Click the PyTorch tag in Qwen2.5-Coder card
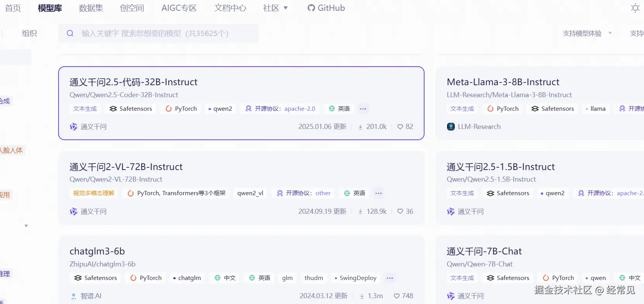This screenshot has height=304, width=644. tap(181, 109)
